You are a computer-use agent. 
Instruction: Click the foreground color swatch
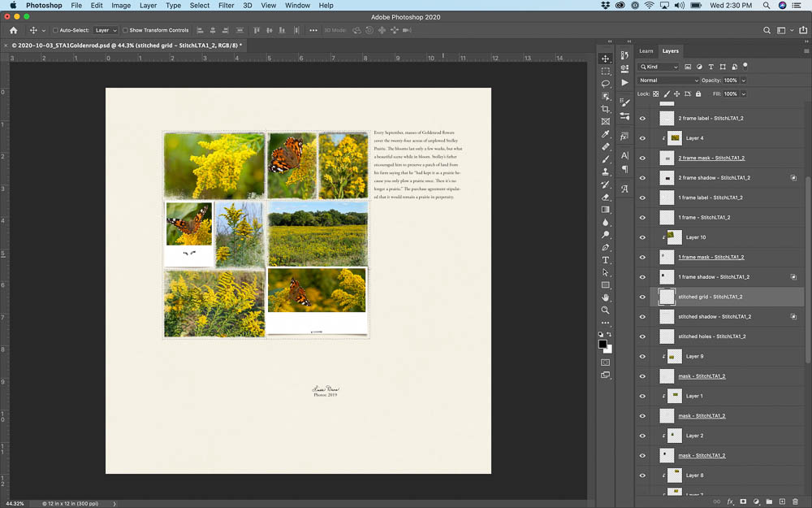pyautogui.click(x=603, y=344)
